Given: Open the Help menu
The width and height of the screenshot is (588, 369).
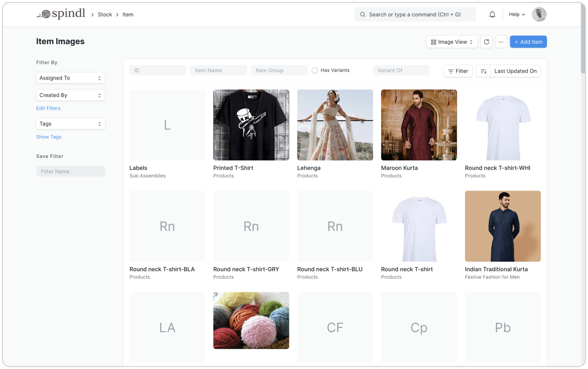Looking at the screenshot, I should [x=517, y=14].
